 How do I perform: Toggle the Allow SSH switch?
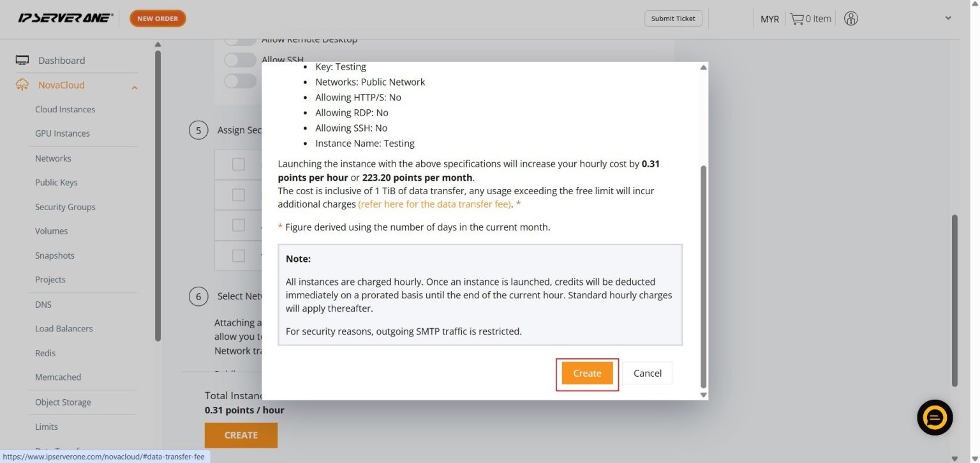coord(239,59)
